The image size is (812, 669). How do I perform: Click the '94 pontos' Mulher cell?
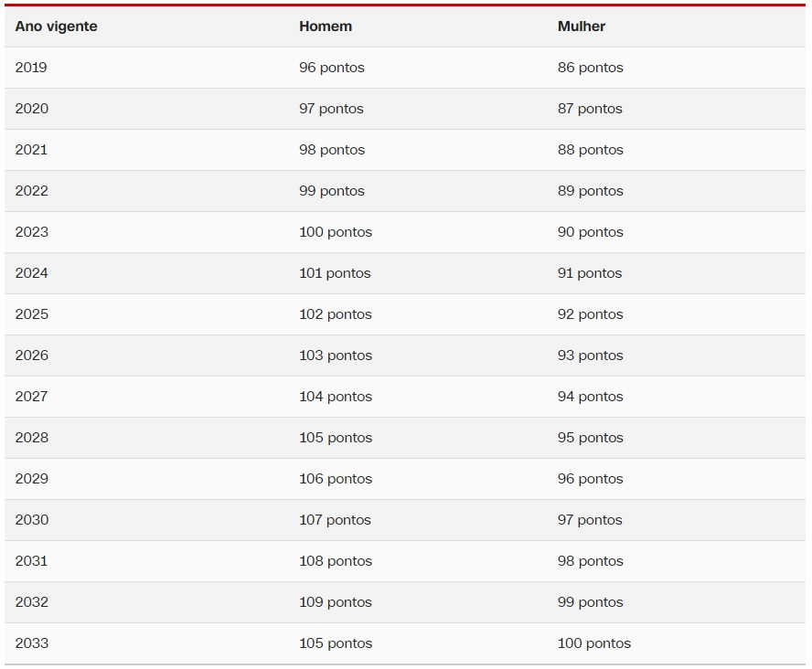(x=591, y=397)
